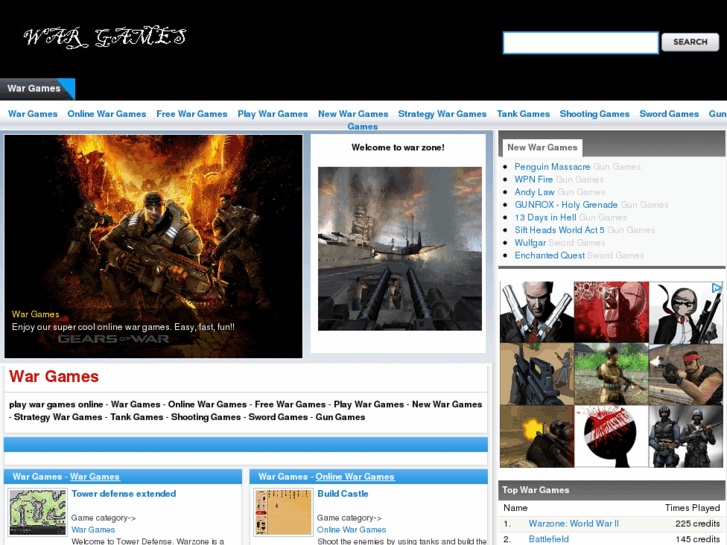727x545 pixels.
Task: Open the 13 Days in Hell link
Action: tap(545, 217)
